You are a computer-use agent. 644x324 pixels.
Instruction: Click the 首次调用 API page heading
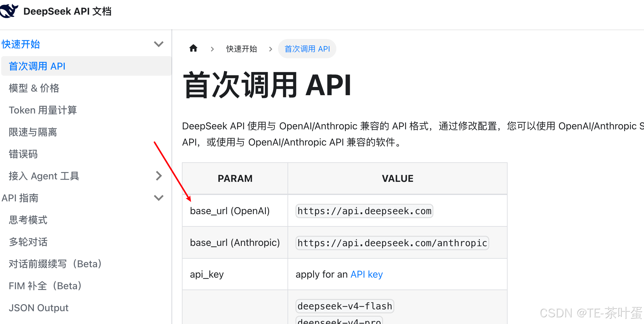(x=267, y=85)
